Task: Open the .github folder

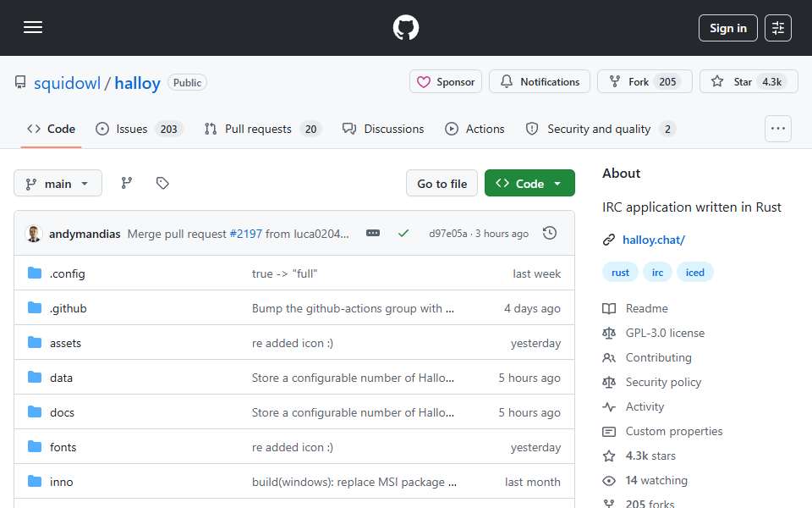Action: (68, 308)
